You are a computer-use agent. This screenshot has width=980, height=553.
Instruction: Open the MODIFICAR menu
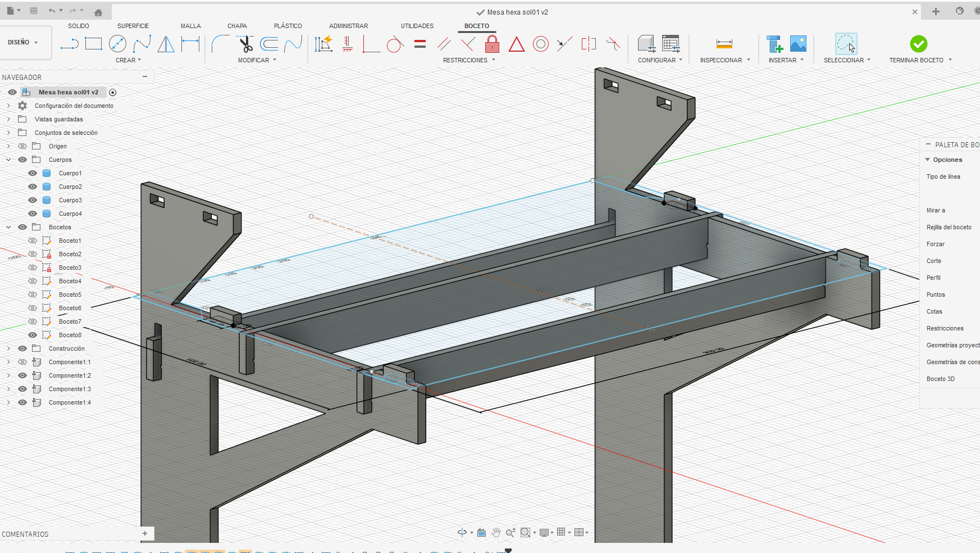tap(257, 60)
